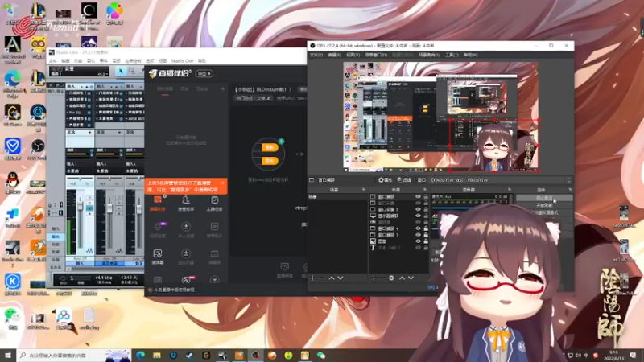Image resolution: width=644 pixels, height=362 pixels.
Task: Open the Windows Start menu
Action: (x=8, y=356)
